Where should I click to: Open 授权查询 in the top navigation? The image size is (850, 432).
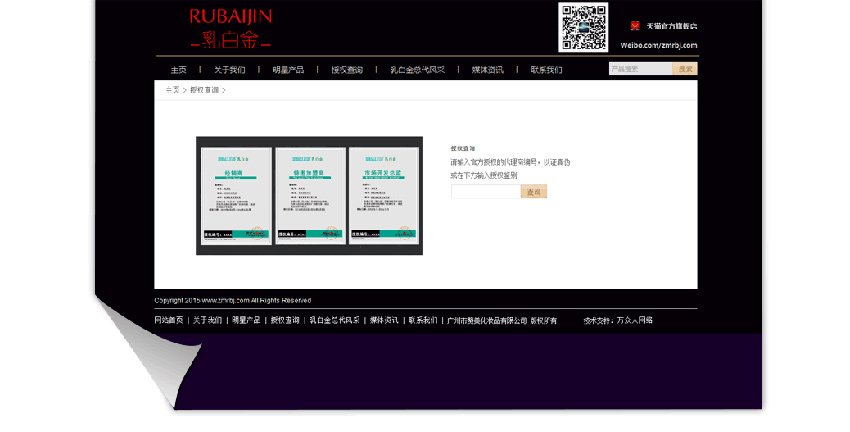pyautogui.click(x=347, y=70)
